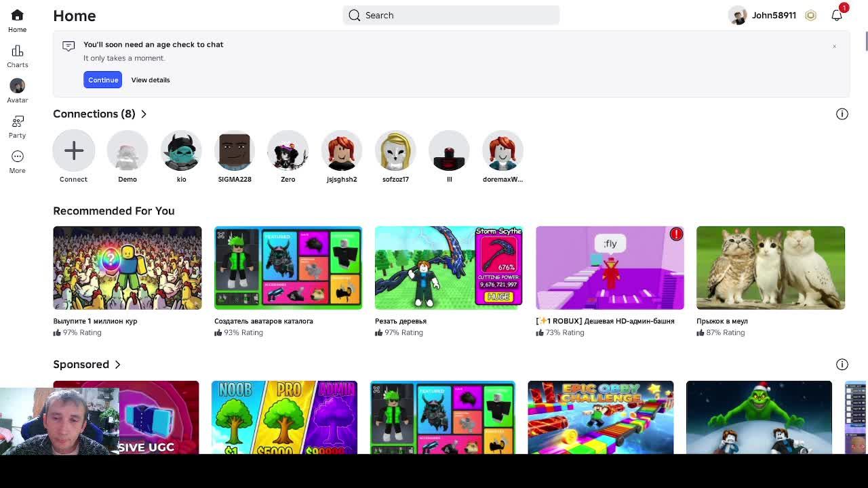Open the Создатель аватаров каталога recommended thumbnail

tap(288, 268)
